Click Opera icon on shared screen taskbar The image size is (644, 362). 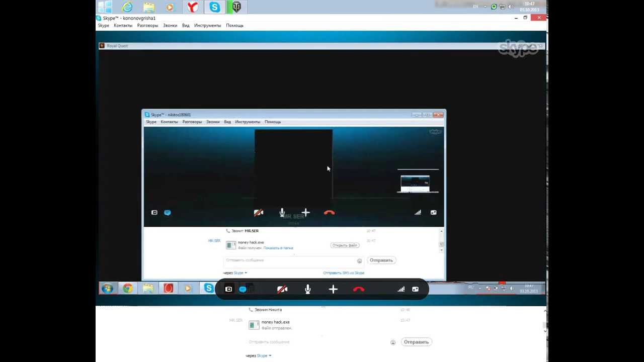coord(168,289)
